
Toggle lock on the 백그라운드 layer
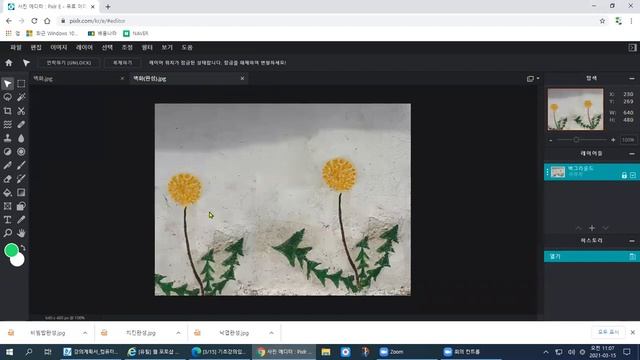point(624,175)
